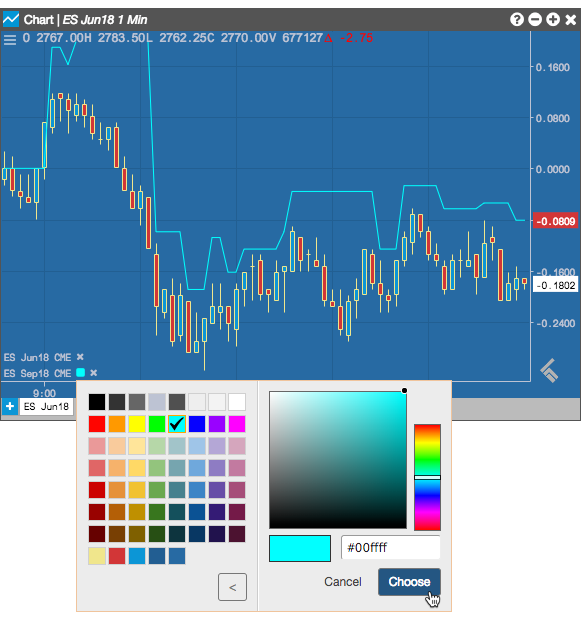Open the hamburger chart menu
Viewport: 581px width, 622px height.
click(x=10, y=39)
